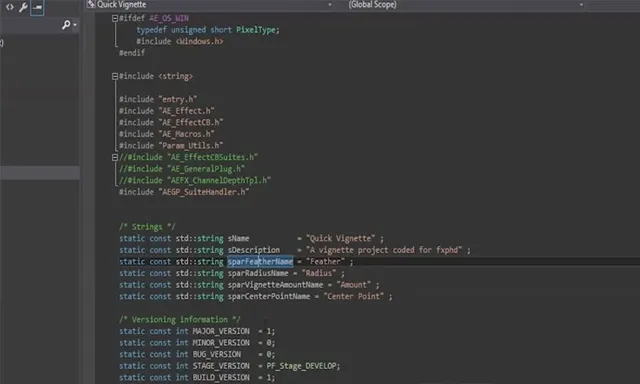This screenshot has height=384, width=640.
Task: Open the (Global Scope) dropdown
Action: [581, 5]
